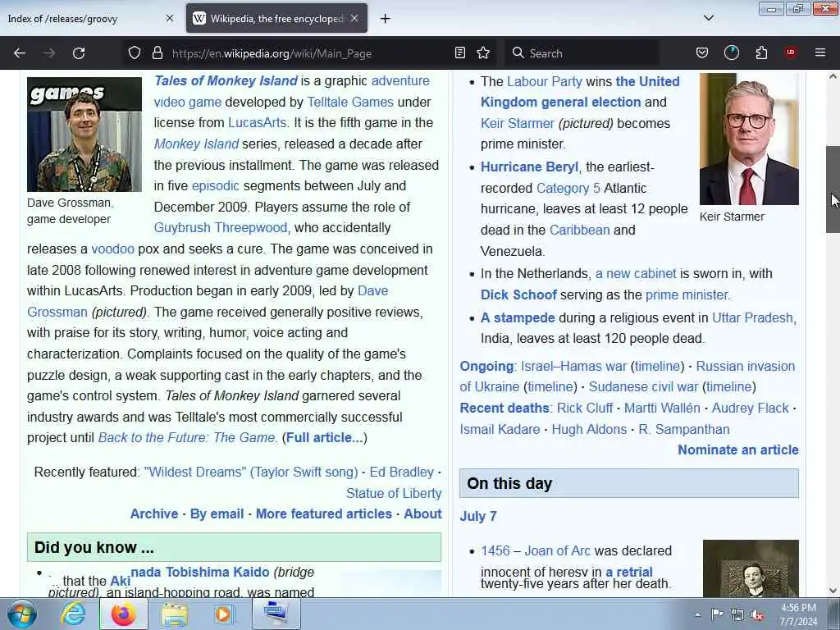The image size is (840, 630).
Task: Click the Hurricane Beryl news link
Action: (x=529, y=167)
